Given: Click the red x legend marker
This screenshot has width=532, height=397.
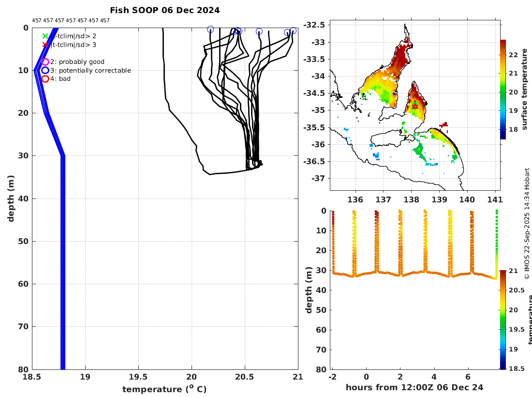Looking at the screenshot, I should click(x=45, y=45).
